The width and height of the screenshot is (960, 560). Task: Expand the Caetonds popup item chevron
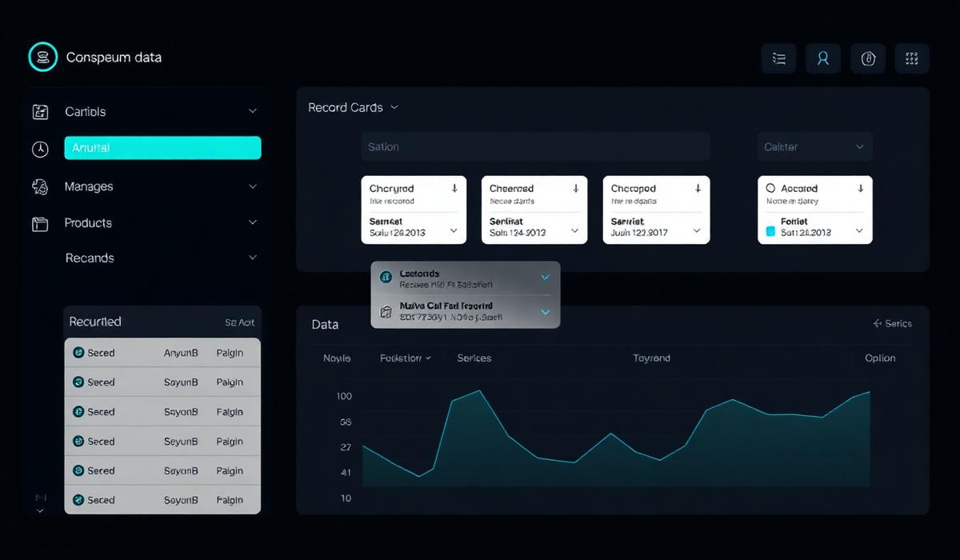(546, 277)
